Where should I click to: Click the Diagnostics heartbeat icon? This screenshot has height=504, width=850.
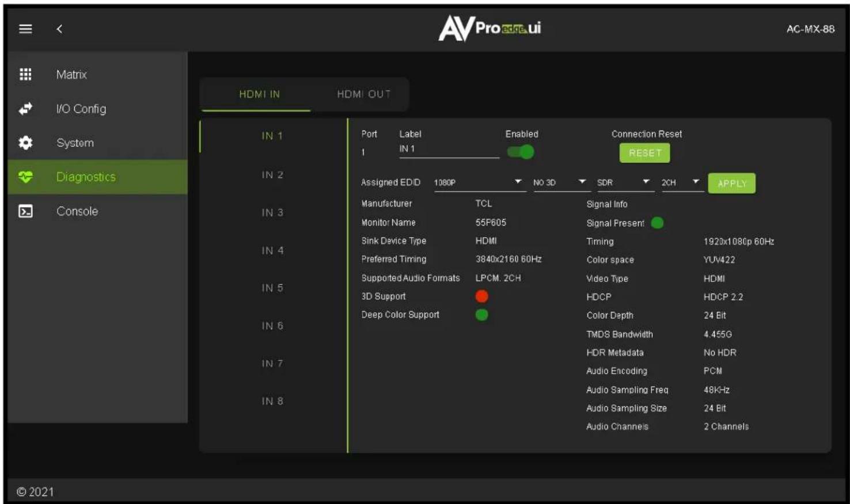25,177
